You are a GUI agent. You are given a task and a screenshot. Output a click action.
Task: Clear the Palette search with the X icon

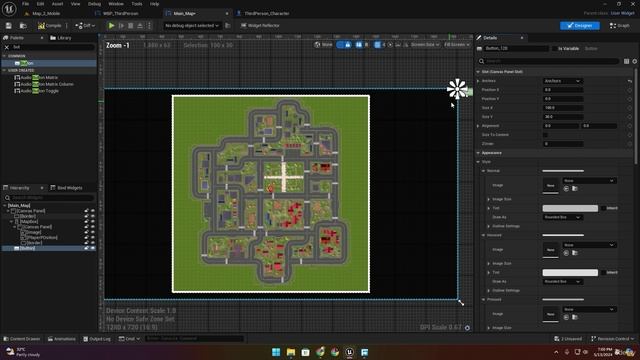pos(7,47)
